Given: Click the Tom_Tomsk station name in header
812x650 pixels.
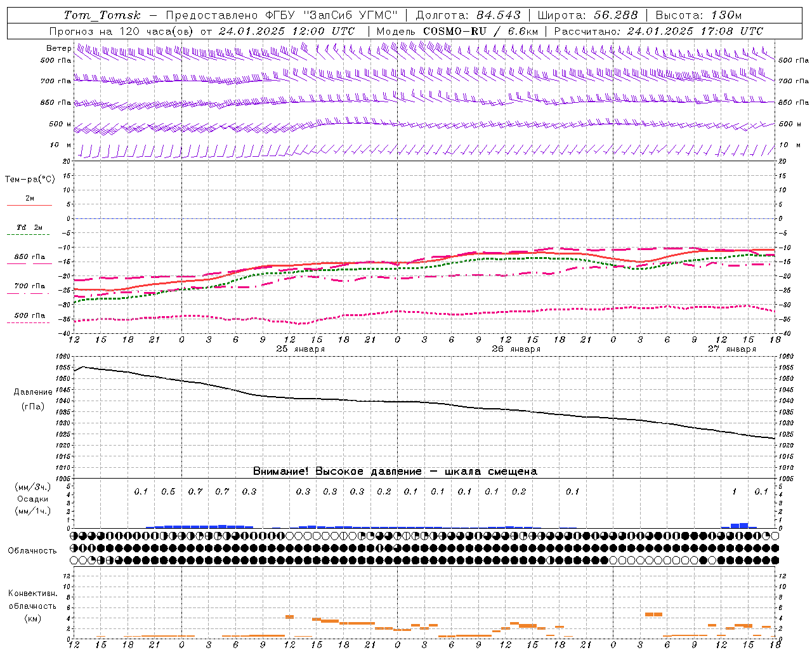Looking at the screenshot, I should pyautogui.click(x=102, y=15).
